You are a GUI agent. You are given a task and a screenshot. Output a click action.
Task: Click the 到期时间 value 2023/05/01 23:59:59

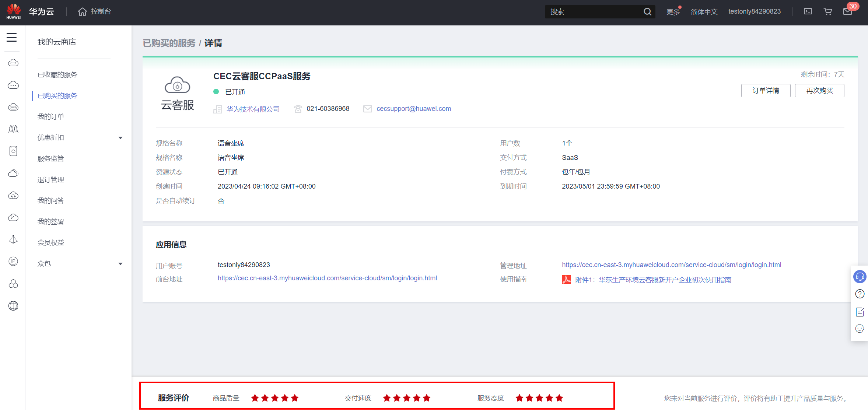pos(611,186)
